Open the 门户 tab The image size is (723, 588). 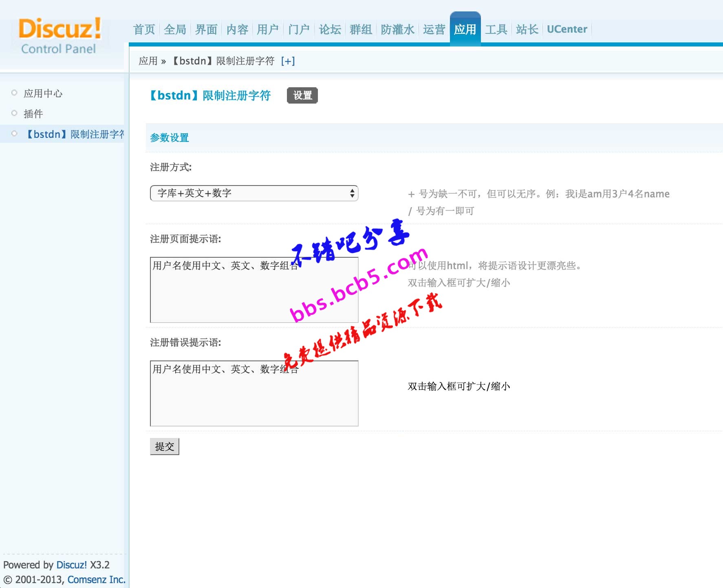(x=299, y=29)
